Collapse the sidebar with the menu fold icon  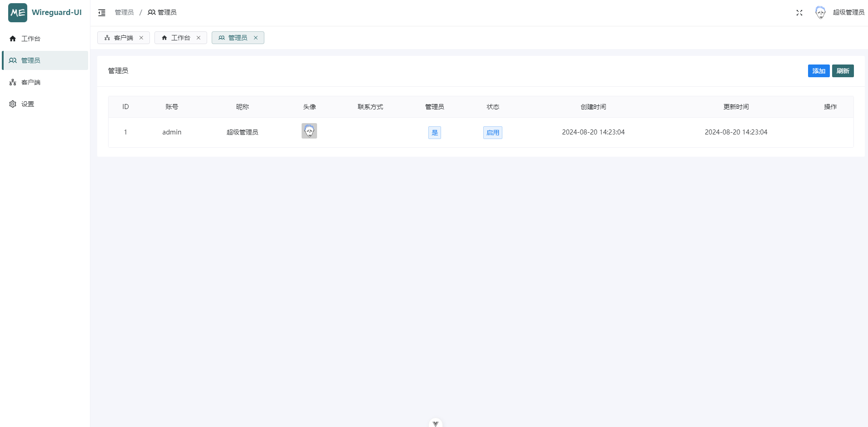pyautogui.click(x=102, y=13)
